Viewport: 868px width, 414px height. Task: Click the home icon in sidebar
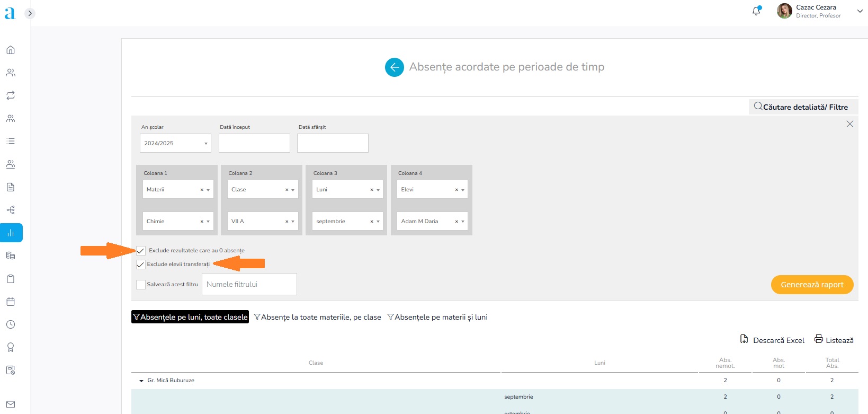tap(11, 50)
